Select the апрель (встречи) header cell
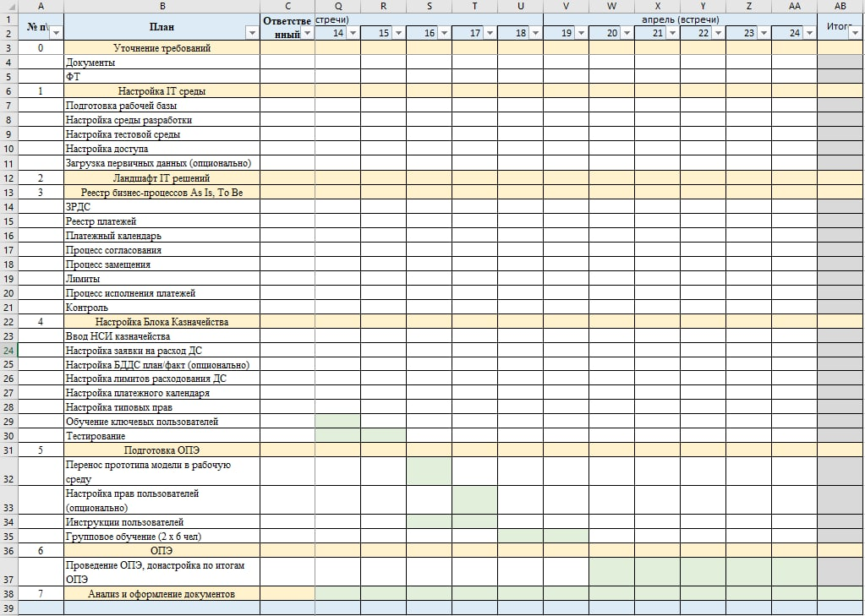The image size is (865, 616). click(x=680, y=19)
